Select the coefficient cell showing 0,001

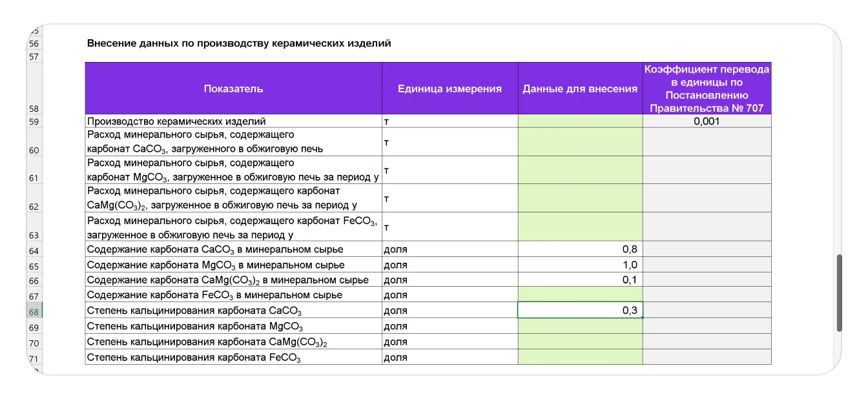pos(707,121)
